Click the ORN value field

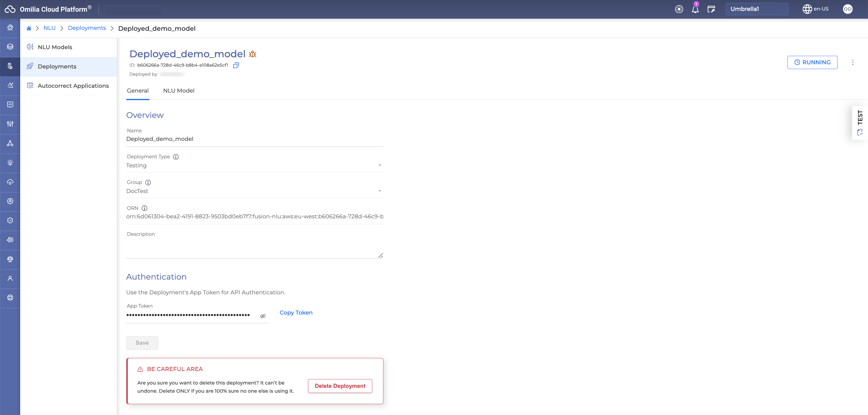coord(255,217)
